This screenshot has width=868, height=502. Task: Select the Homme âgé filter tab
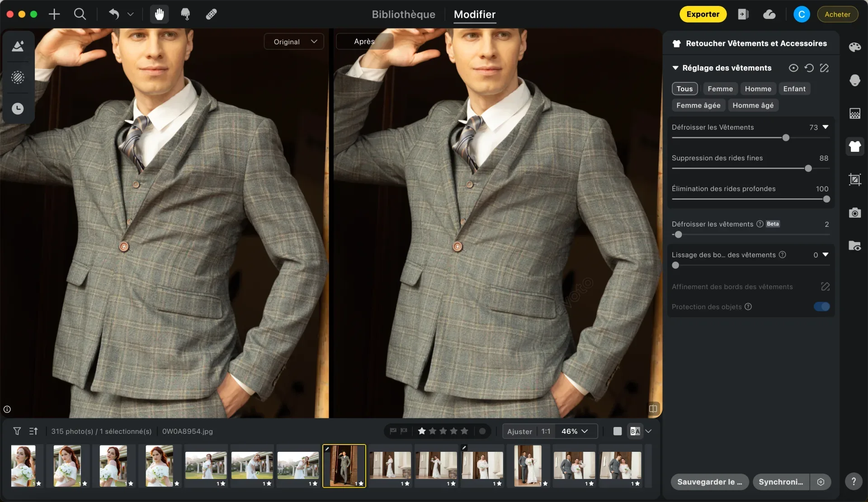pos(753,105)
